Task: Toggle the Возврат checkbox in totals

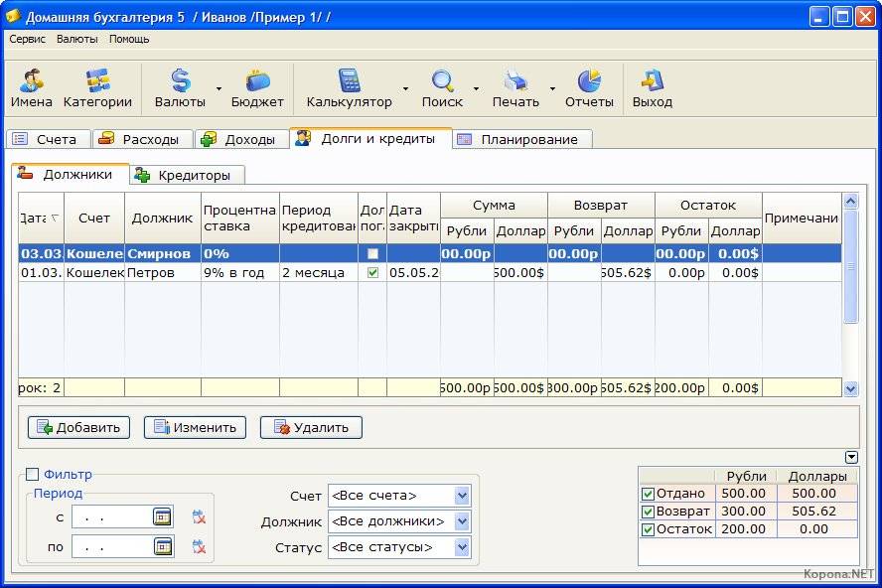Action: pos(648,513)
